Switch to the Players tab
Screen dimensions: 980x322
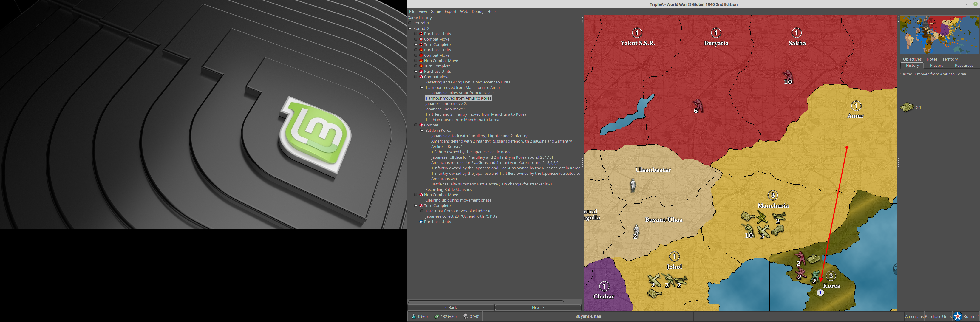[936, 66]
